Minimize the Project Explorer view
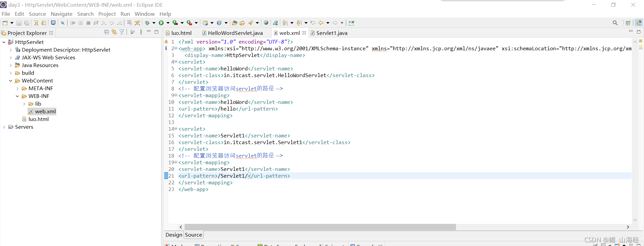This screenshot has height=246, width=644. tap(149, 32)
